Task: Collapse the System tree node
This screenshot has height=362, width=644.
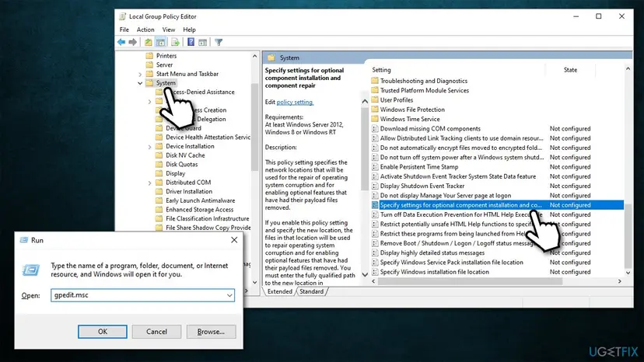Action: click(140, 83)
